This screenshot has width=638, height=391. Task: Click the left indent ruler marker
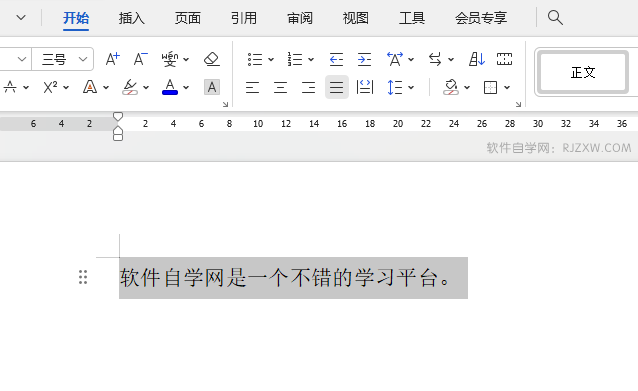(x=118, y=137)
